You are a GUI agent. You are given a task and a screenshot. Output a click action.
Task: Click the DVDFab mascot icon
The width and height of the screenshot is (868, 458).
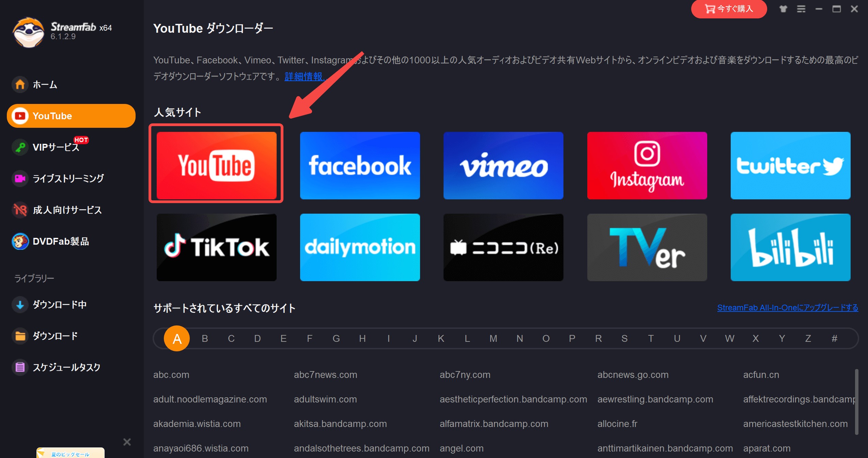point(20,241)
